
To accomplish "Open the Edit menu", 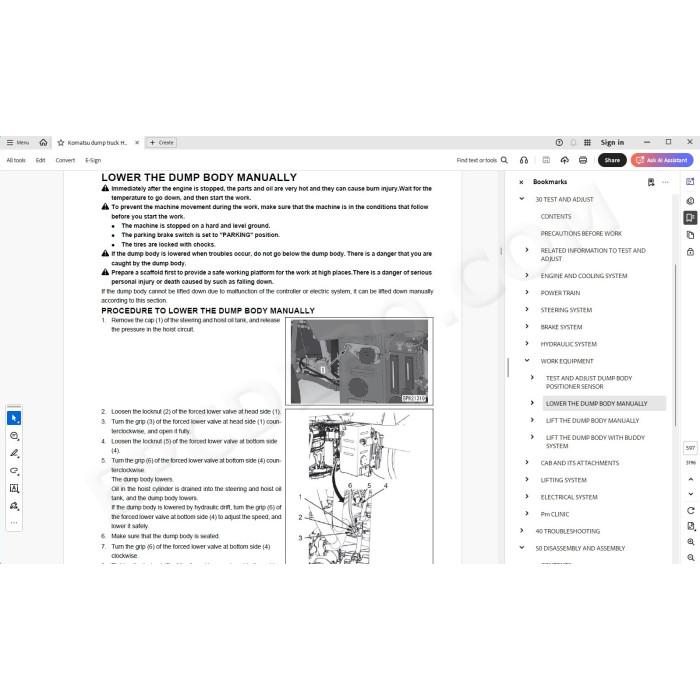I will coord(41,160).
